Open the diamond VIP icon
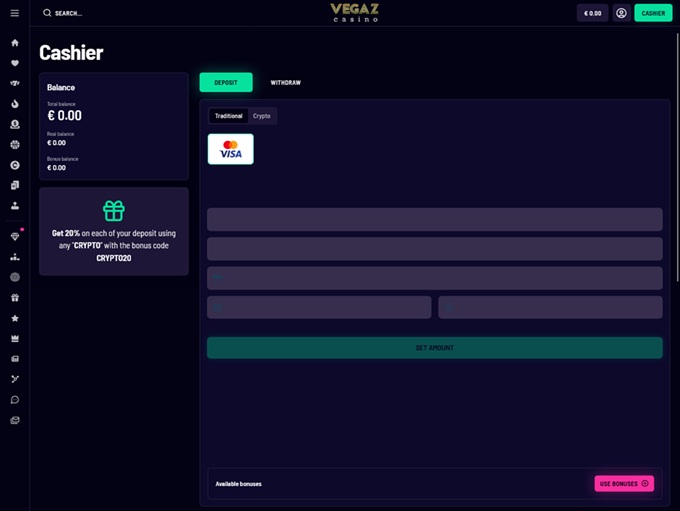Viewport: 680px width, 511px height. [15, 237]
